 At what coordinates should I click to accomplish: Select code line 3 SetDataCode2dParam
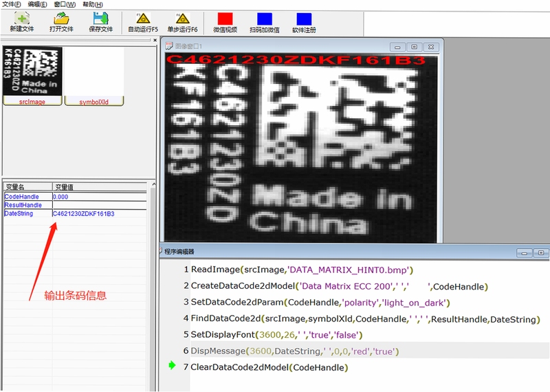tap(320, 303)
